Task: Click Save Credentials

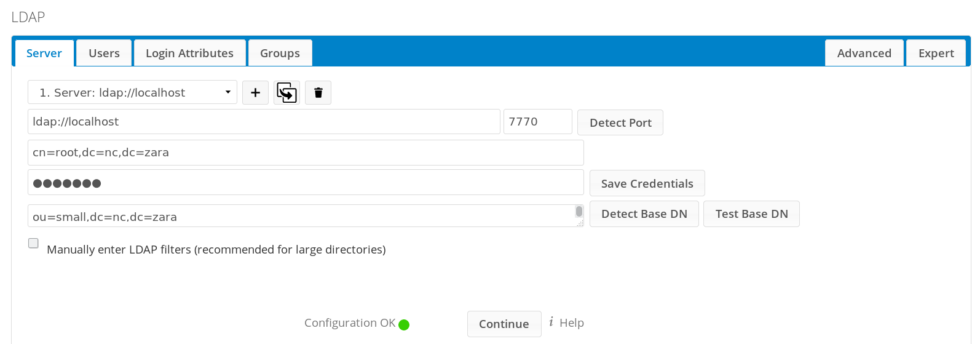Action: pos(647,183)
